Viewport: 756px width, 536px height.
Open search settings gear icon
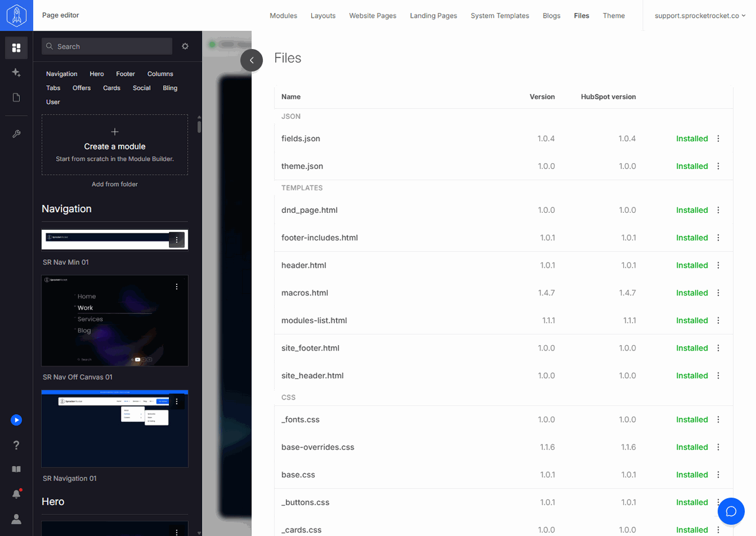pyautogui.click(x=185, y=46)
